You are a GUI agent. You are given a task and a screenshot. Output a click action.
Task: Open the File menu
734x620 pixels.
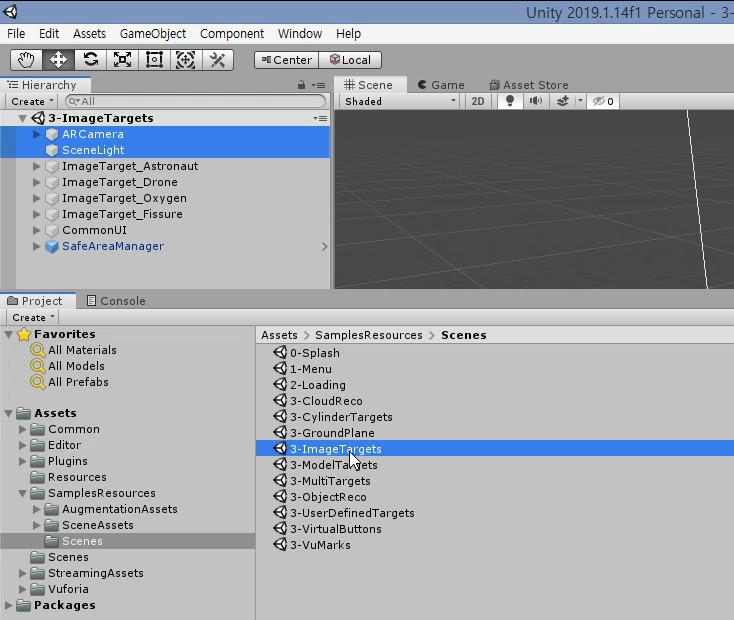[16, 34]
